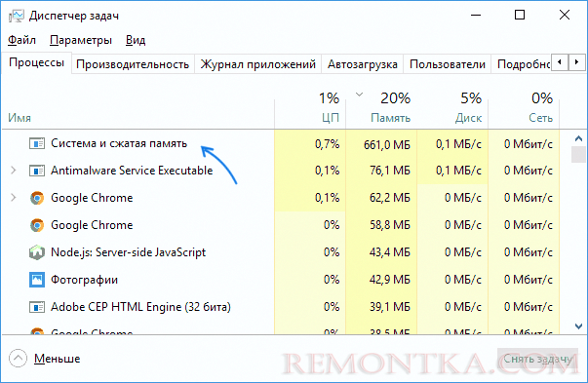This screenshot has width=588, height=383.
Task: Click the Adobe CEP HTML Engine icon
Action: (37, 307)
